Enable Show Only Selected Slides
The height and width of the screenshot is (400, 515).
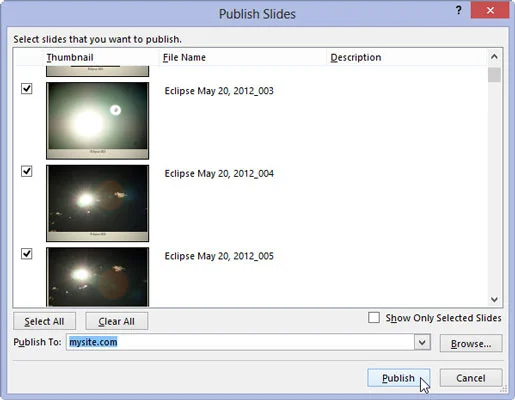tap(374, 318)
